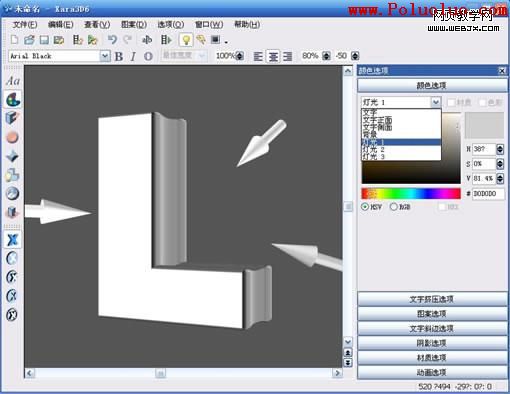Open the 文件(F) menu
The height and width of the screenshot is (394, 510).
25,24
